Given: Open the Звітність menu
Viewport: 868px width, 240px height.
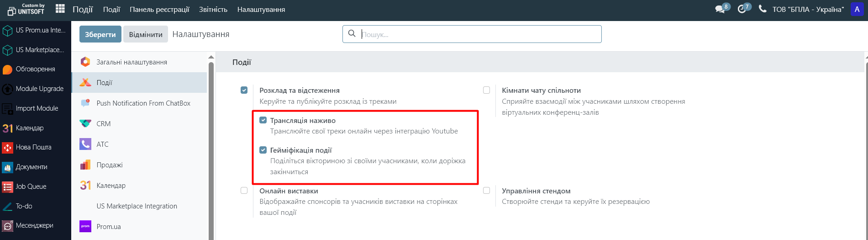Looking at the screenshot, I should pyautogui.click(x=213, y=10).
